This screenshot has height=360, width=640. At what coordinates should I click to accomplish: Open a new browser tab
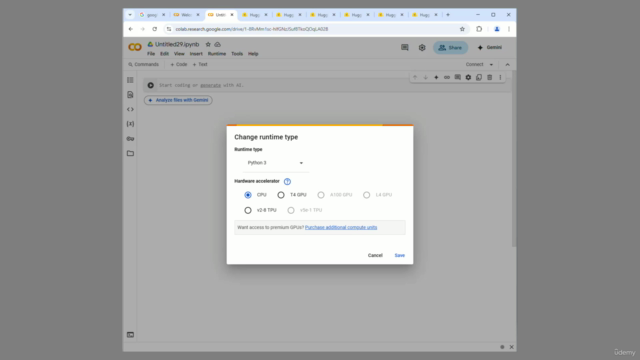(448, 15)
